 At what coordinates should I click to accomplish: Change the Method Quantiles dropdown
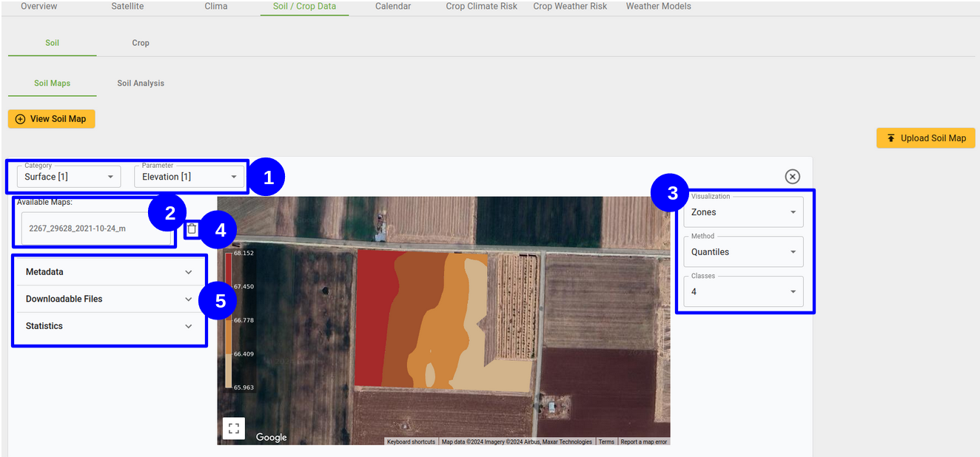(742, 252)
